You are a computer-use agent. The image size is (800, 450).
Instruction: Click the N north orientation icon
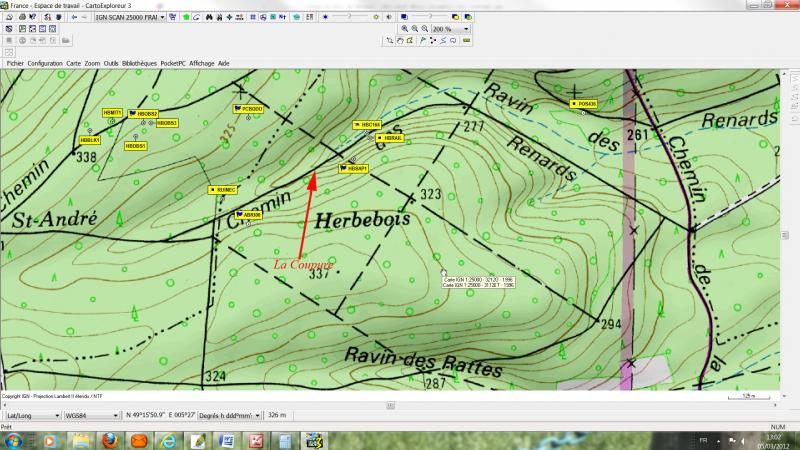[282, 17]
